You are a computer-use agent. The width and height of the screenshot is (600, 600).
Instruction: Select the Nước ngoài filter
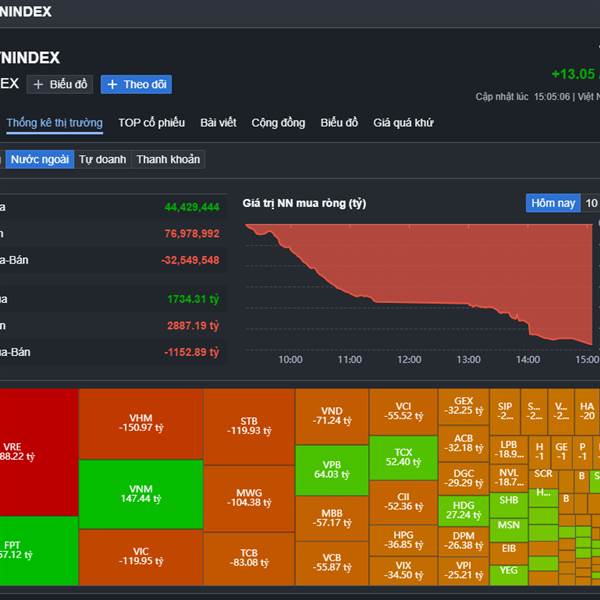[x=40, y=159]
